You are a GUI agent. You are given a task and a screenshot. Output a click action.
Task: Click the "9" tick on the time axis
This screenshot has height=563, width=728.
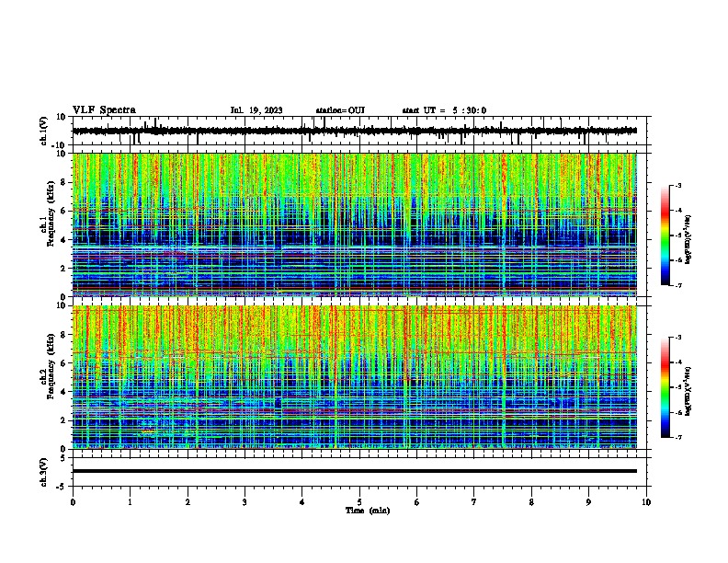point(588,502)
